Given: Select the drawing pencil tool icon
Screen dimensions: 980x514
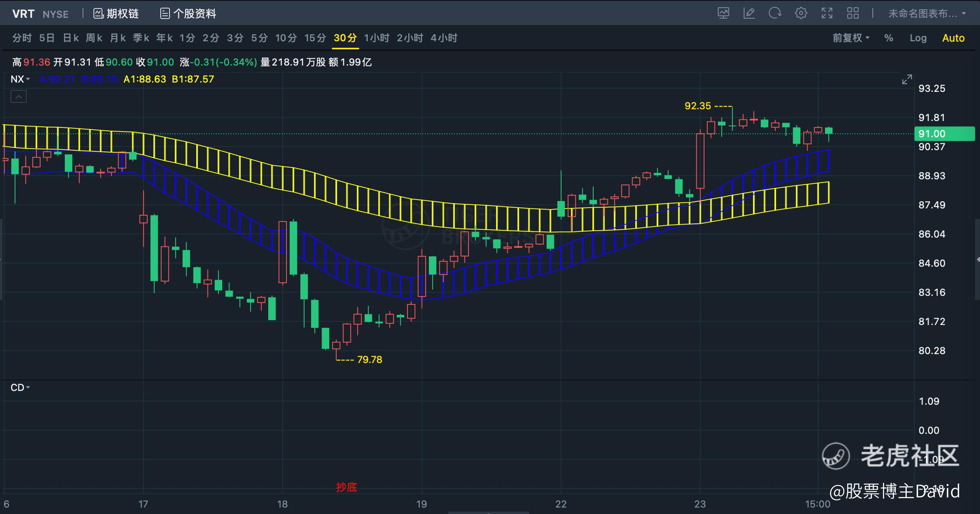Looking at the screenshot, I should [x=749, y=13].
